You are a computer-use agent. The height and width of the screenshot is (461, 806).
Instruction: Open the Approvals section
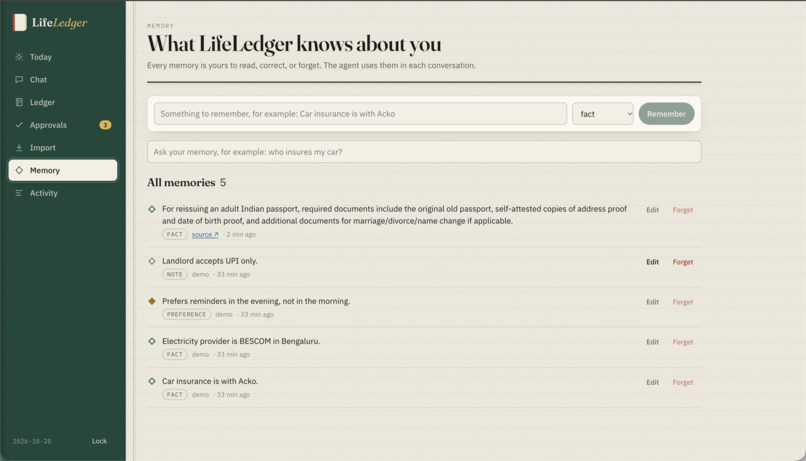tap(63, 125)
